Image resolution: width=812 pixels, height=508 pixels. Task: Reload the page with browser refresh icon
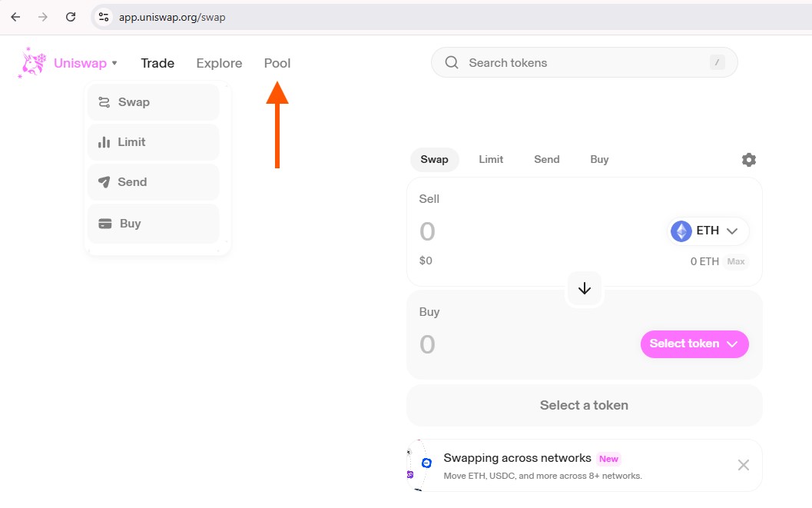pyautogui.click(x=71, y=16)
